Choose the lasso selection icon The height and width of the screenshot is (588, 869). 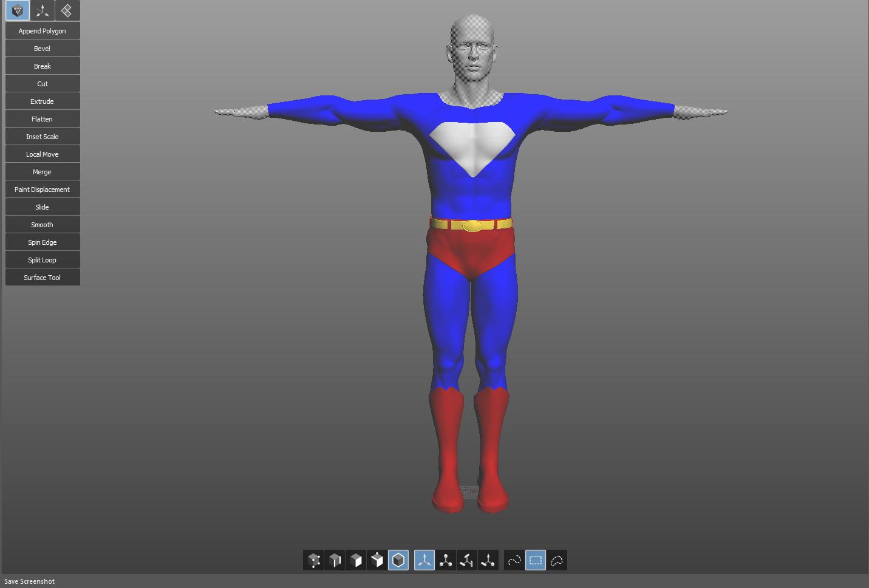coord(557,560)
